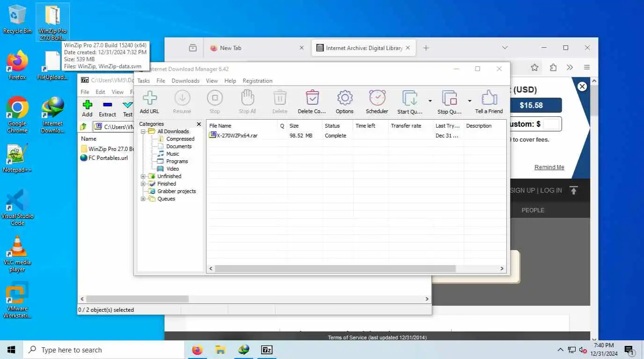Click IDM horizontal scrollbar
Viewport: 644px width, 359px height.
tap(335, 269)
